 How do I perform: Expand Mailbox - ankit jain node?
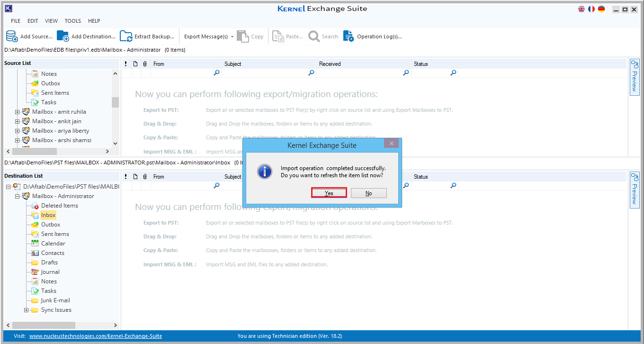pyautogui.click(x=18, y=121)
